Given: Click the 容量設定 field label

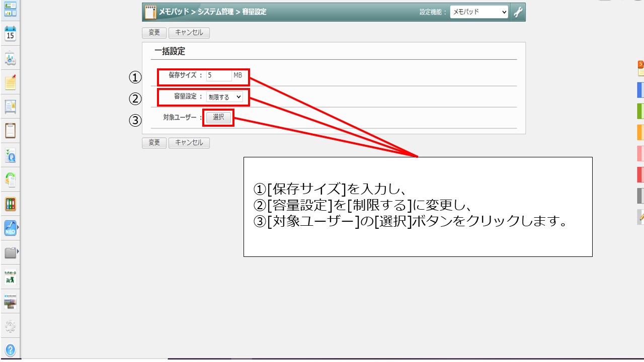Looking at the screenshot, I should (189, 97).
